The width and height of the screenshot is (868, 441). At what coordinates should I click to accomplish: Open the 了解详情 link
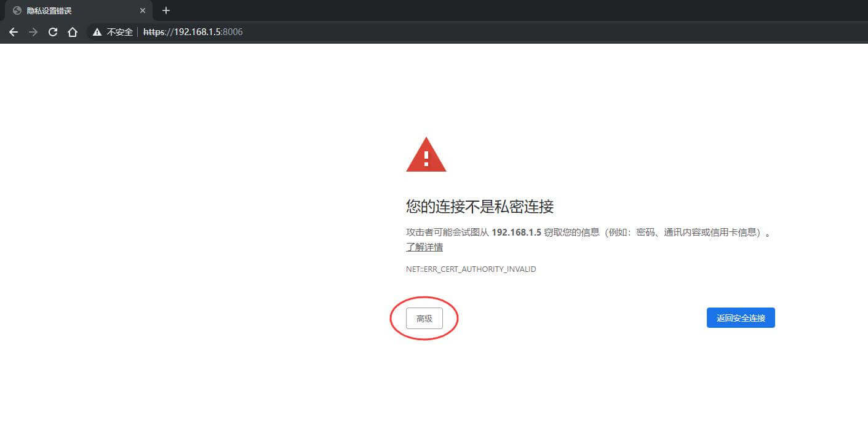[424, 247]
